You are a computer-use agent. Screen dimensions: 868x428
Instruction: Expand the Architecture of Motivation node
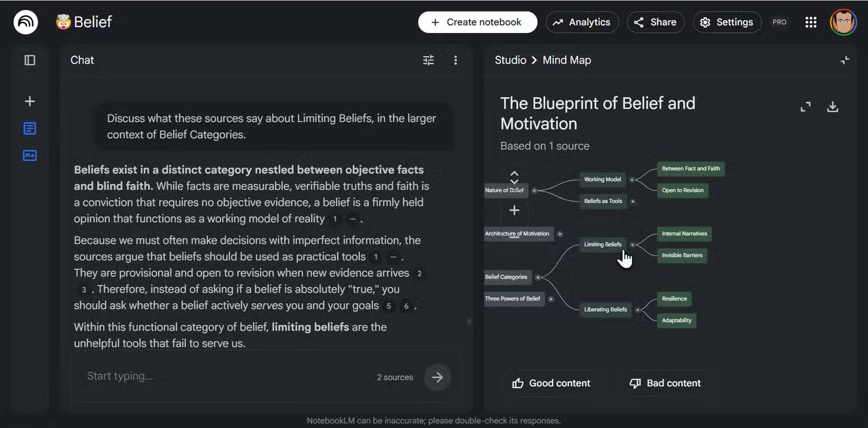click(x=560, y=234)
